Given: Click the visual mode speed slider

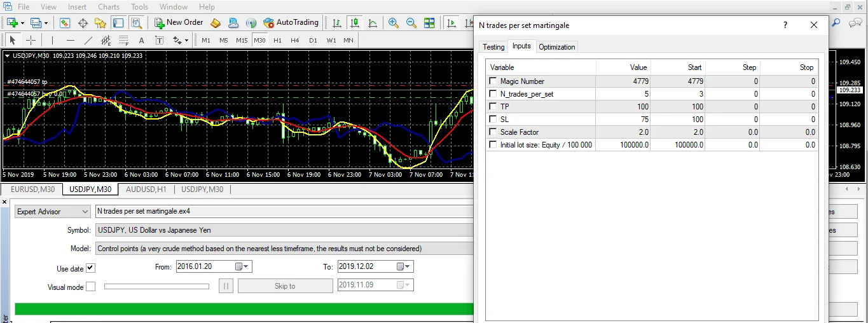Looking at the screenshot, I should click(156, 286).
